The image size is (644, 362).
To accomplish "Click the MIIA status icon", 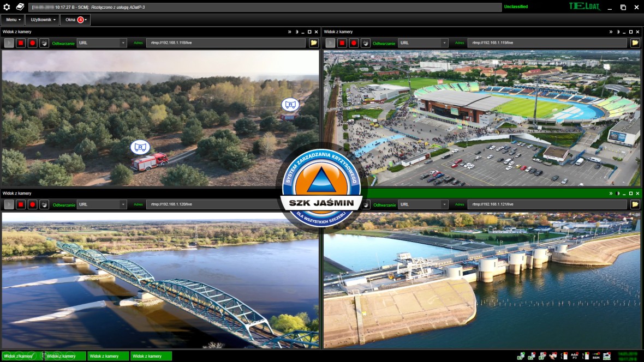I will [x=607, y=356].
